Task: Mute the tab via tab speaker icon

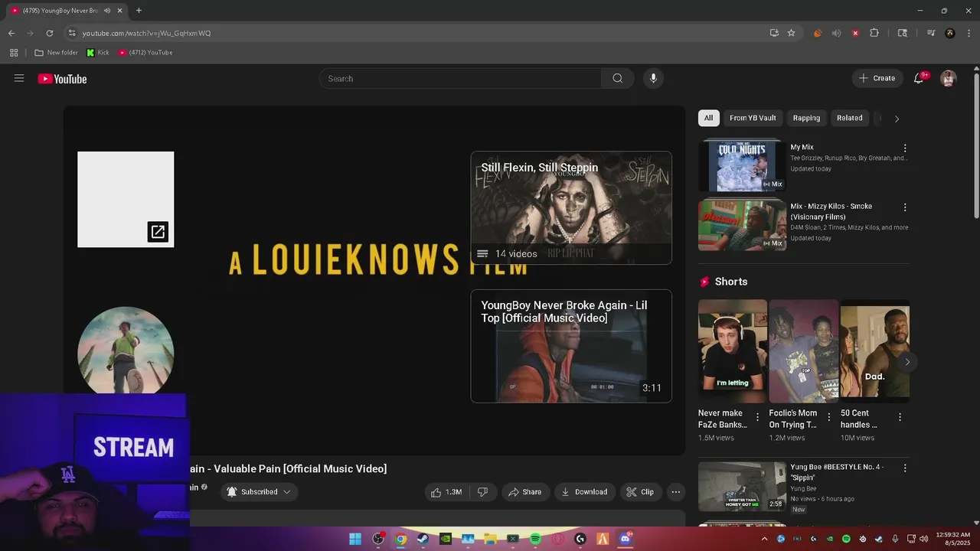Action: 107,11
